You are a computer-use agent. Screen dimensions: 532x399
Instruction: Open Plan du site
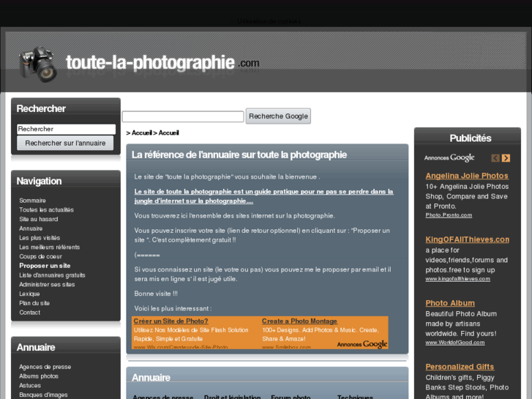pos(34,303)
